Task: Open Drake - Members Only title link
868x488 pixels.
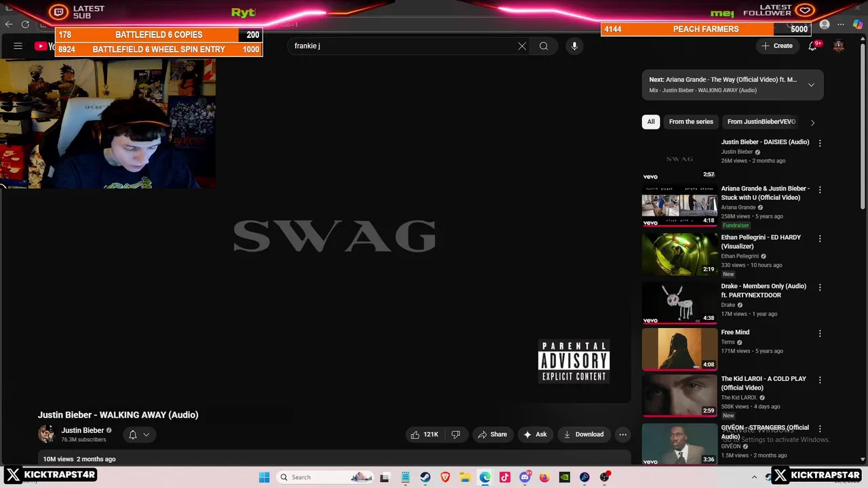Action: coord(764,291)
